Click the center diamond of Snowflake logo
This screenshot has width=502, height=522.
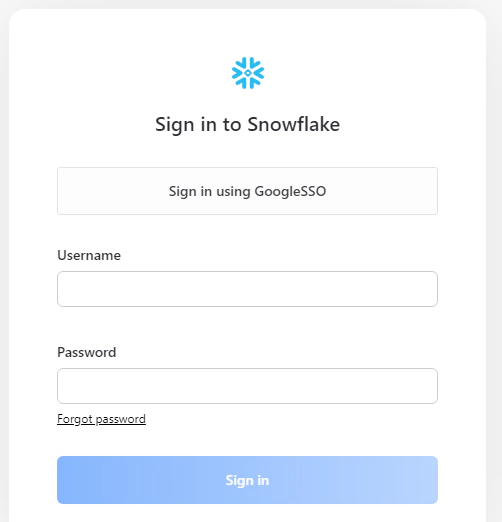click(248, 73)
